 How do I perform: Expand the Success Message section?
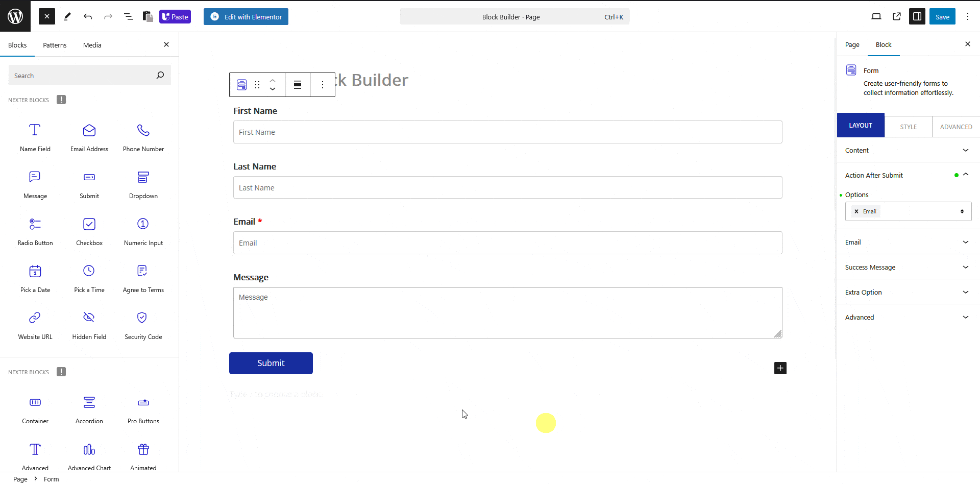coord(908,267)
